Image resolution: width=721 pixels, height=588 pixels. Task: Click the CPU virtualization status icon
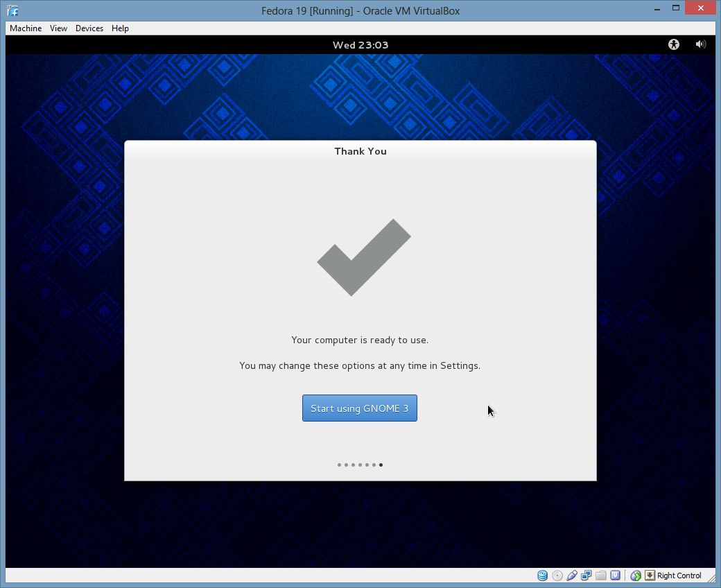pos(615,576)
